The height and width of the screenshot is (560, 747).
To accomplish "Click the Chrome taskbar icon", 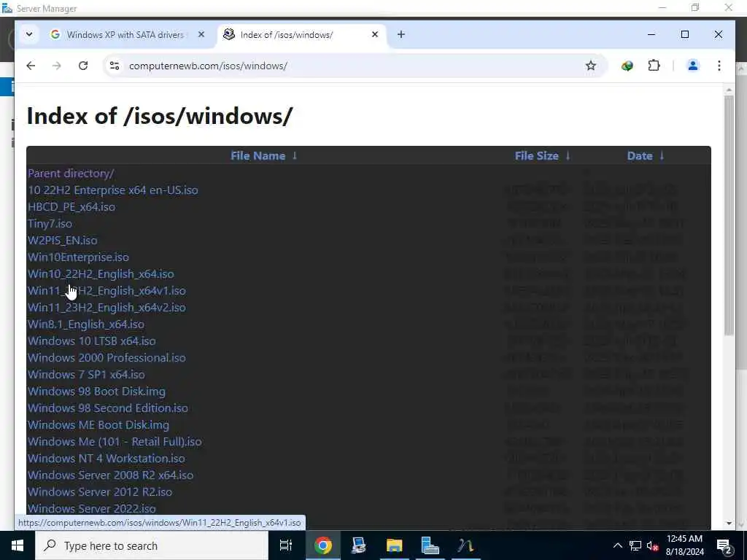I will pos(322,545).
